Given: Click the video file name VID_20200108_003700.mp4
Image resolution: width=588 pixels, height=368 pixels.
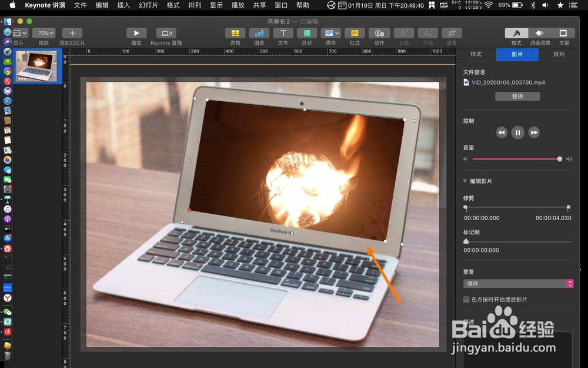Looking at the screenshot, I should 508,82.
